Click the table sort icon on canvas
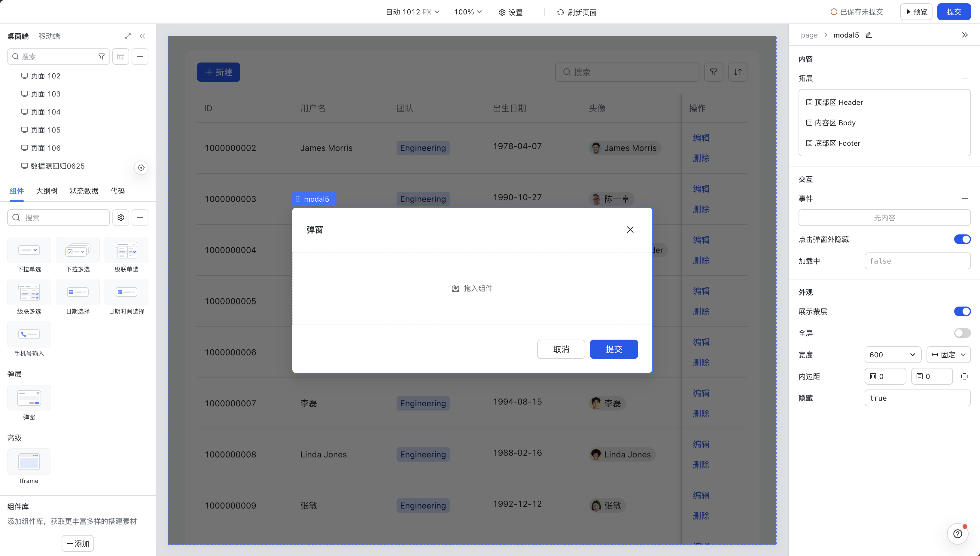 [x=738, y=72]
